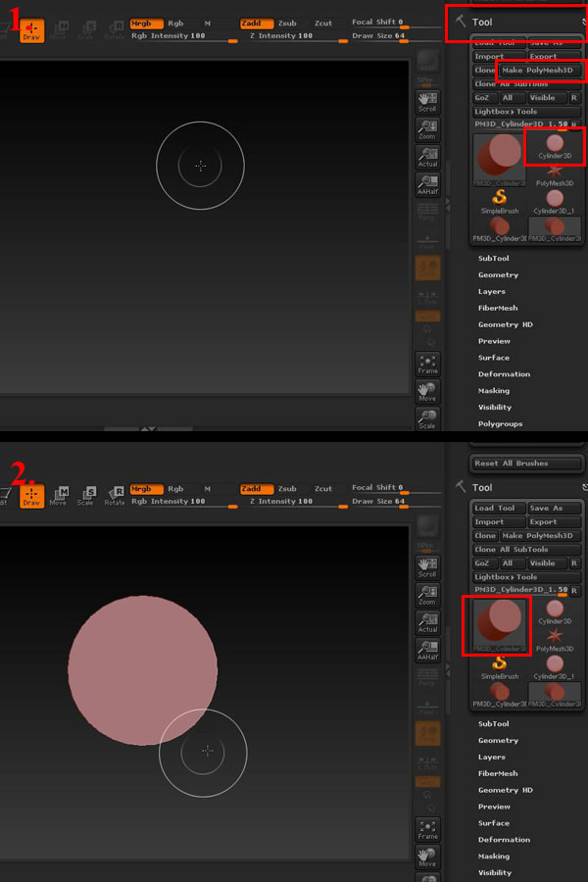Expand the Layers subpalette in step 1 screenshot

pos(491,291)
